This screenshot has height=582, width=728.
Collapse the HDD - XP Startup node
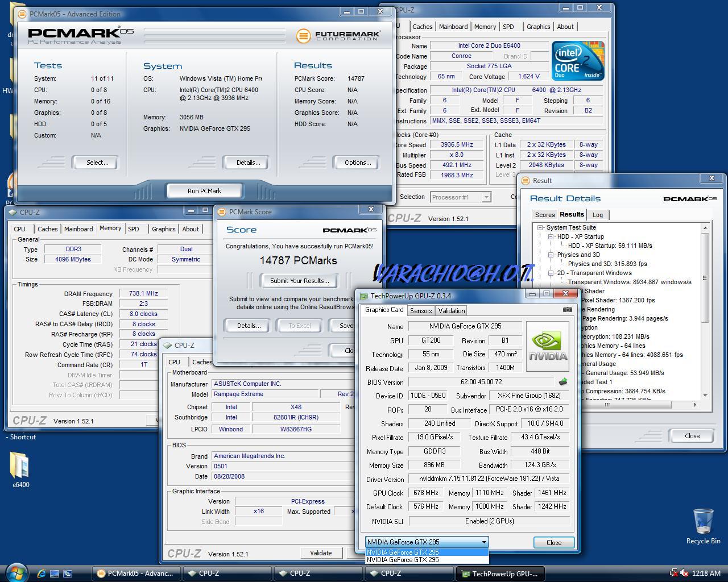tap(551, 236)
